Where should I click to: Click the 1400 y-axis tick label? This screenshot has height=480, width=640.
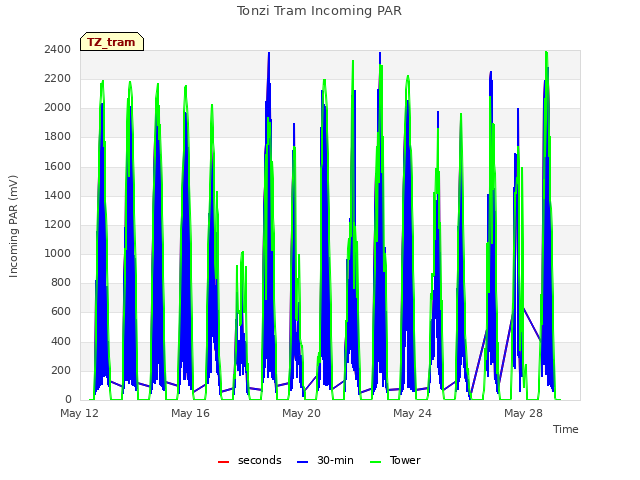[x=58, y=195]
